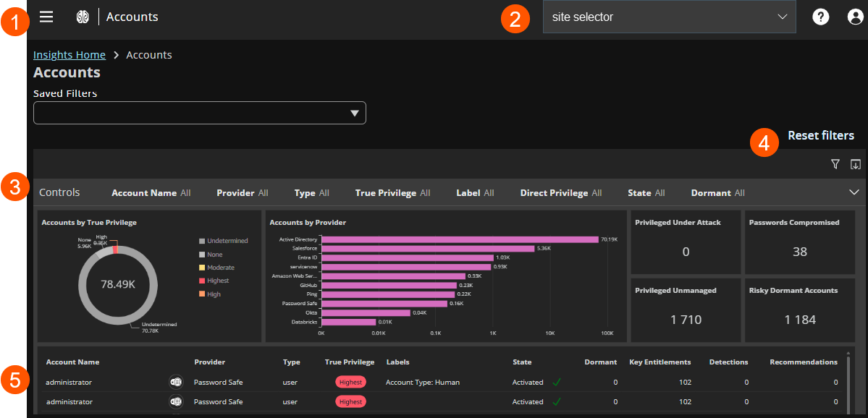
Task: Toggle the Moderate legend item
Action: 220,268
